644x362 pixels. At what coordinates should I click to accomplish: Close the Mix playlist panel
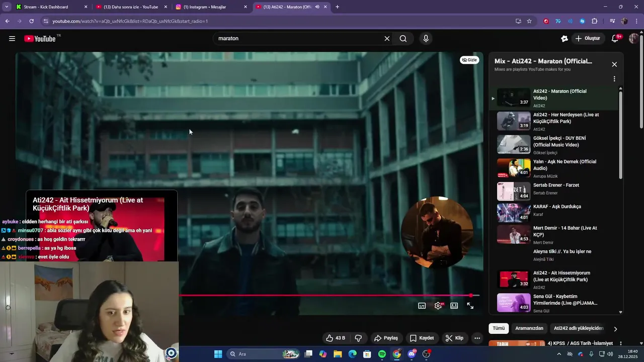pyautogui.click(x=614, y=64)
